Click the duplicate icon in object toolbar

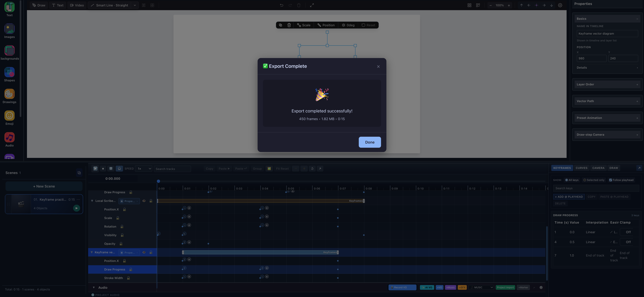[x=281, y=25]
